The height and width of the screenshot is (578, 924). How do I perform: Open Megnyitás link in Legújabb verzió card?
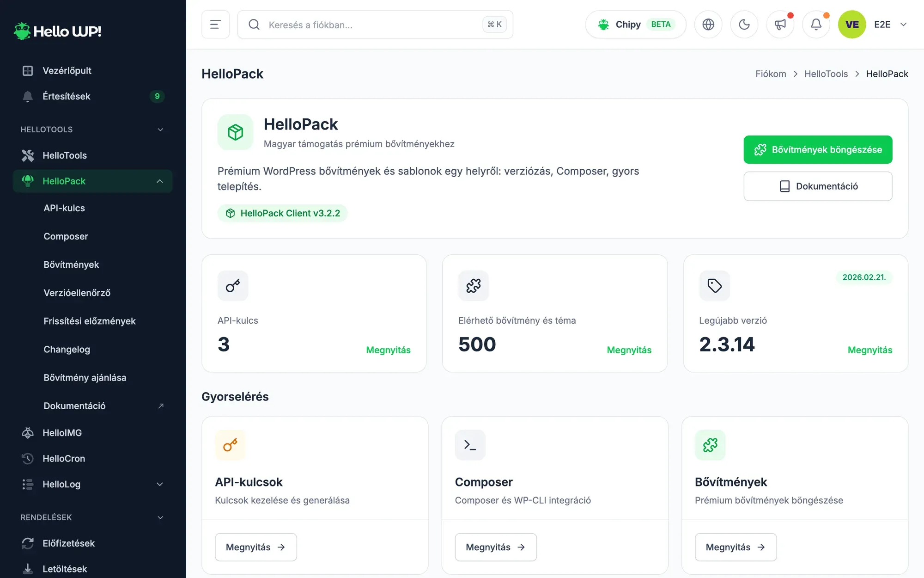point(870,350)
